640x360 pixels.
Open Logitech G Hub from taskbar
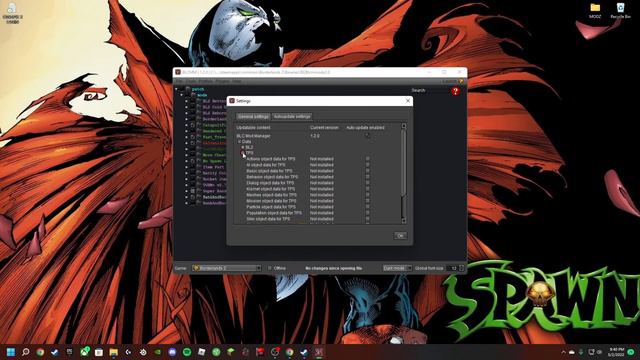tap(128, 352)
